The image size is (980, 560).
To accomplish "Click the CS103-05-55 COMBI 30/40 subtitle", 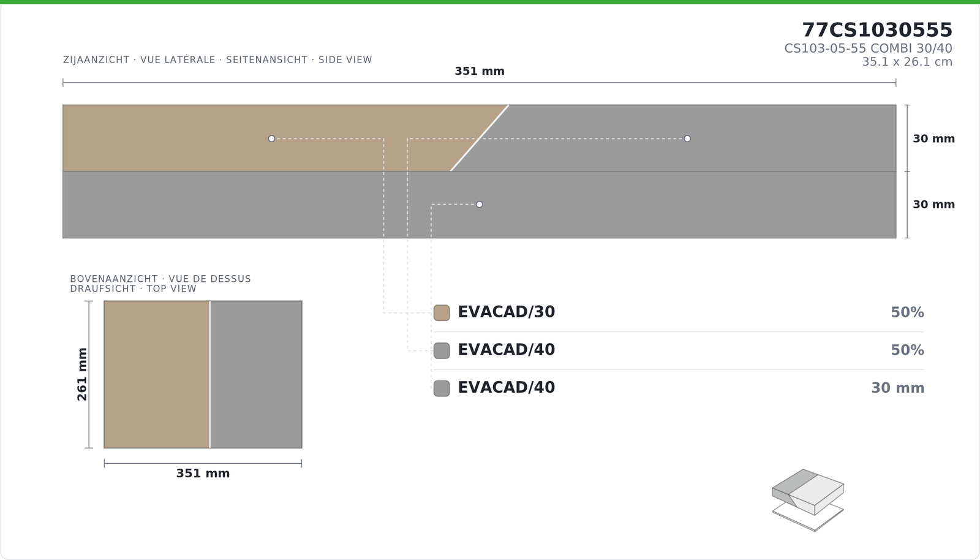I will coord(868,48).
